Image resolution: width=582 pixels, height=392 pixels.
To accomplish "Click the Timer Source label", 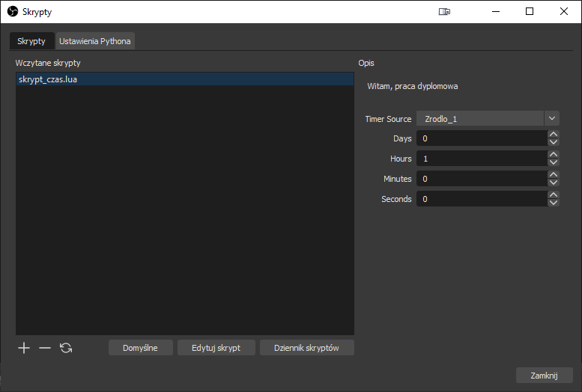I will click(388, 119).
